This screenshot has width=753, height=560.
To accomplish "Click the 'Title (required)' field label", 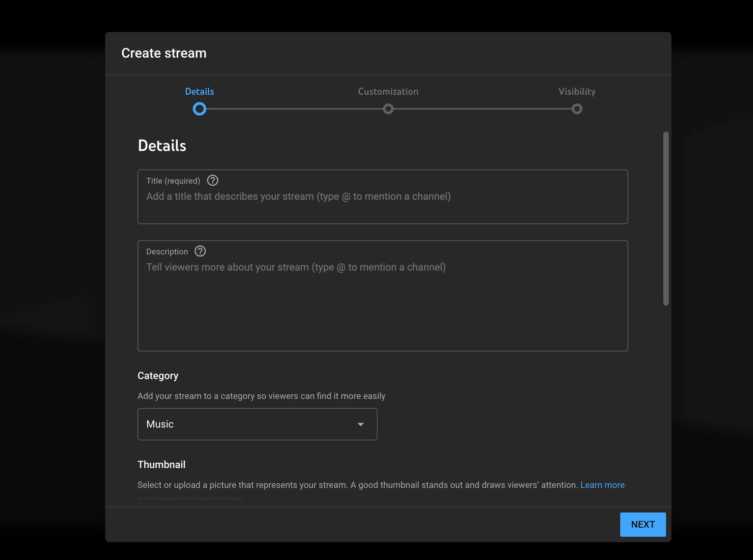I will pyautogui.click(x=173, y=181).
